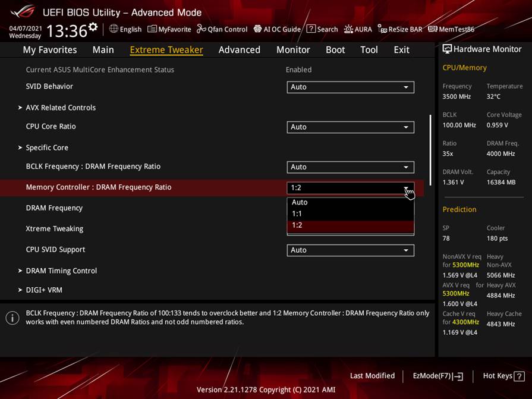Open CPU SVID Support dropdown
Screen dimensions: 532x399
(x=351, y=250)
